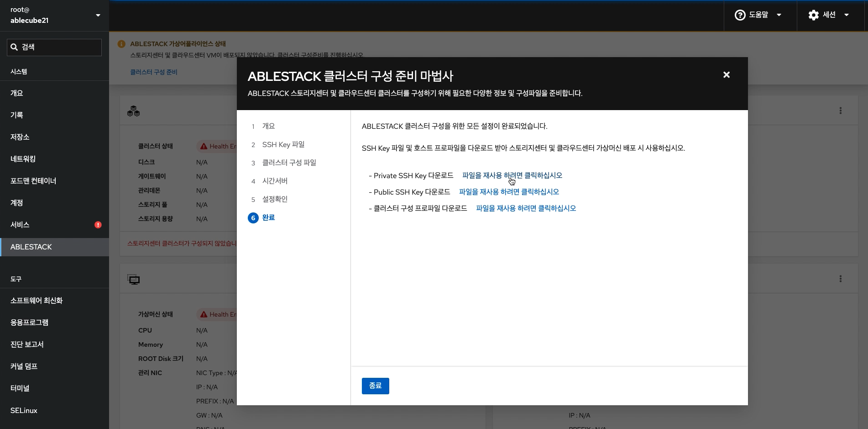Click the 종료 finish button
The image size is (868, 429).
point(375,386)
